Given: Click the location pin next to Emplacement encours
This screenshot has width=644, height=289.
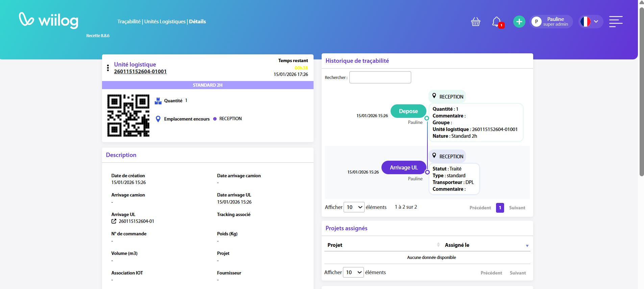Looking at the screenshot, I should point(158,119).
